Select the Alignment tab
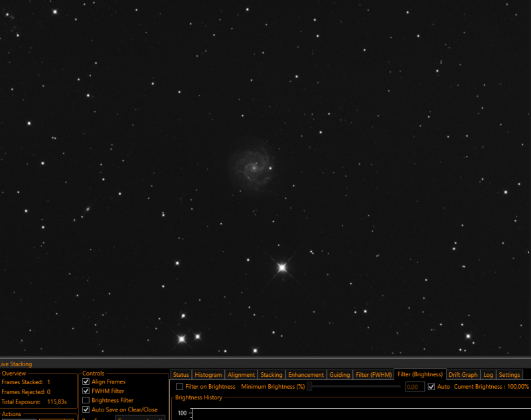Viewport: 531px width, 420px height. [x=241, y=375]
